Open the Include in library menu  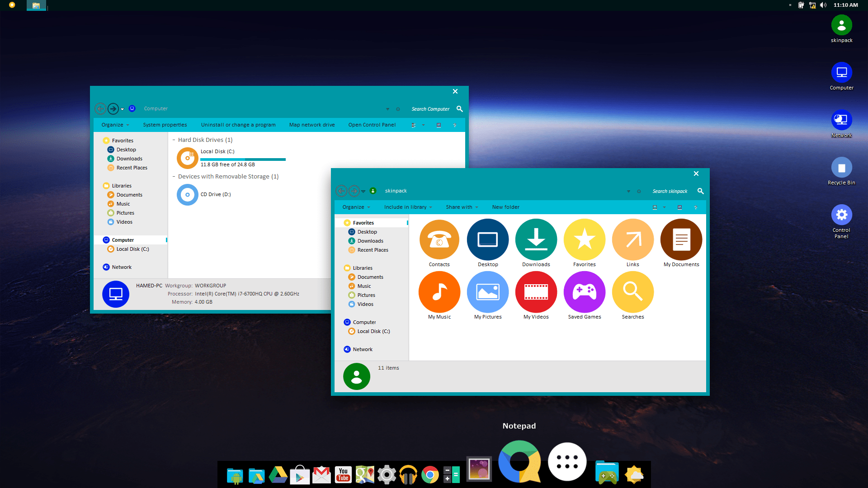tap(408, 207)
